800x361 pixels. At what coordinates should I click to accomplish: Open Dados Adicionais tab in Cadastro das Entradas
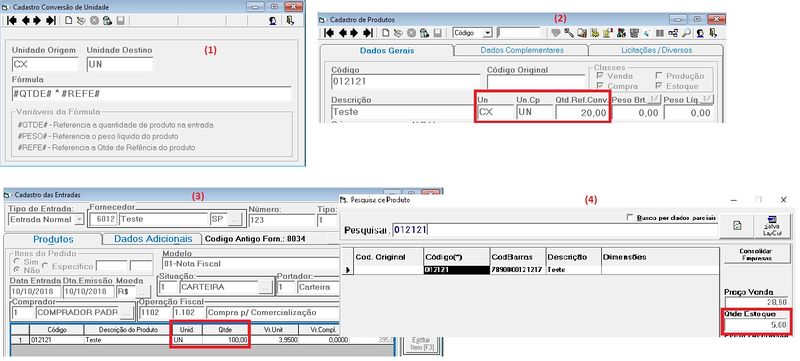(x=153, y=239)
